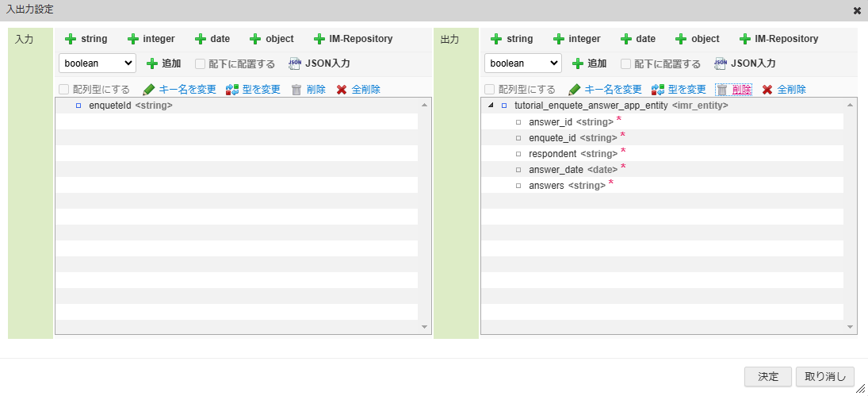Click 追加 in the input panel
The height and width of the screenshot is (396, 868).
pos(164,63)
